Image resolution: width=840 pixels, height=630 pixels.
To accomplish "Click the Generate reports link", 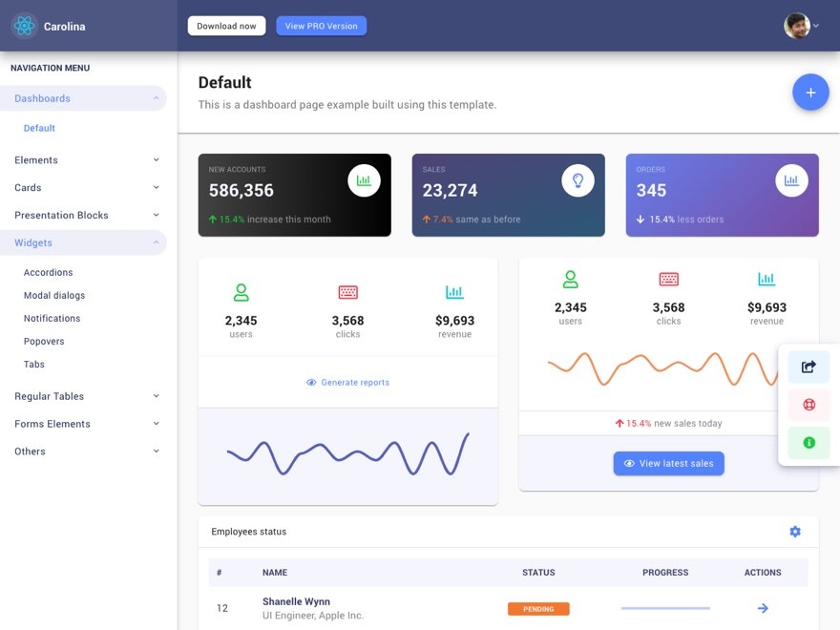I will [348, 383].
